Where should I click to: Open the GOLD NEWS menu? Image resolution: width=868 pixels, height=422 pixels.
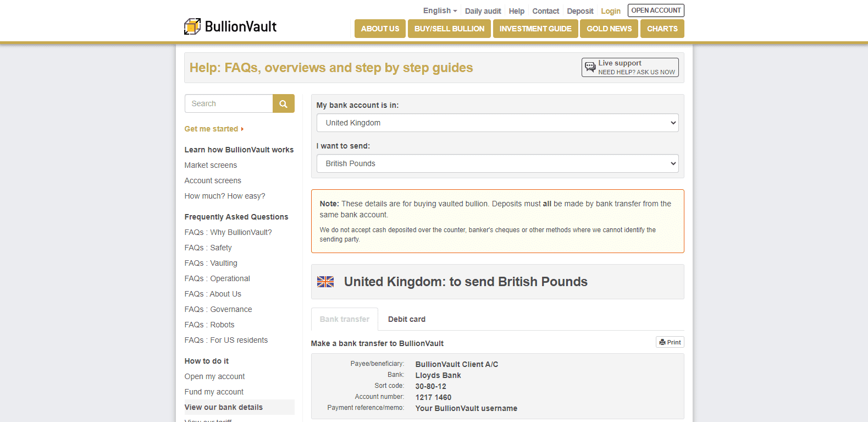click(x=609, y=28)
